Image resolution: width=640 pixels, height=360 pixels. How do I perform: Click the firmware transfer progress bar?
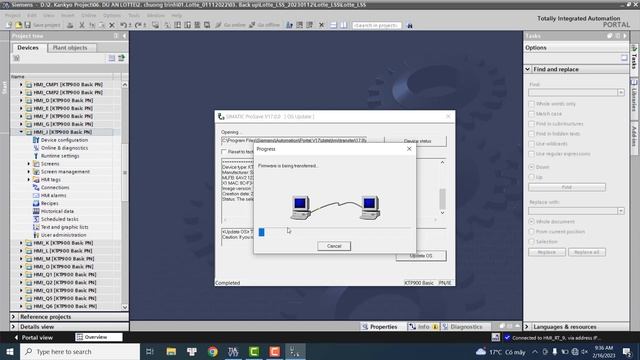click(x=334, y=232)
